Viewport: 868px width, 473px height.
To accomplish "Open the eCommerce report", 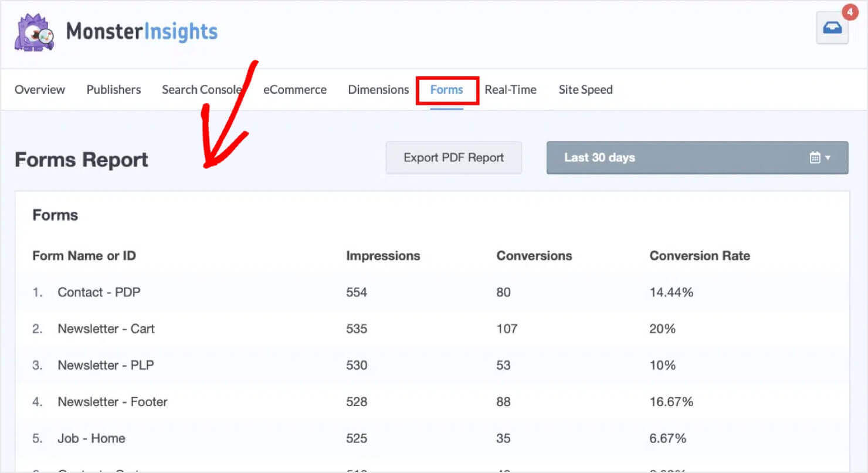I will tap(295, 89).
